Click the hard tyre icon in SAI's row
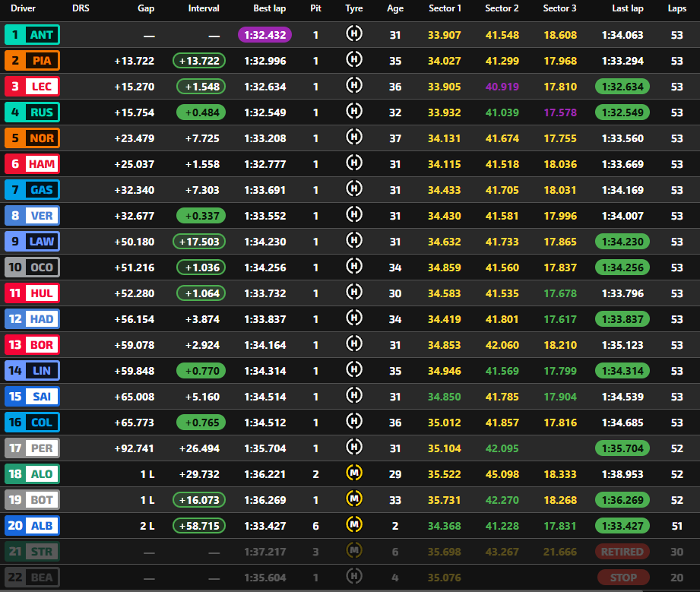 (x=354, y=396)
